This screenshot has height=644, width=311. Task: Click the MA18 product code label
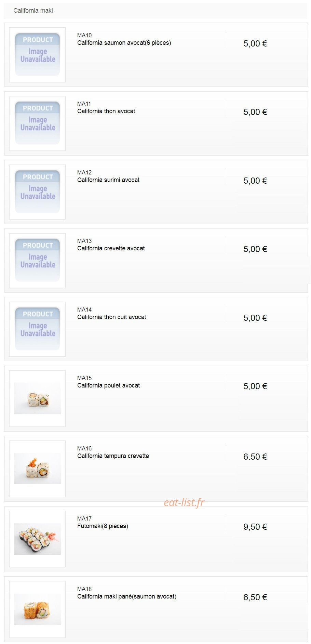tap(84, 589)
